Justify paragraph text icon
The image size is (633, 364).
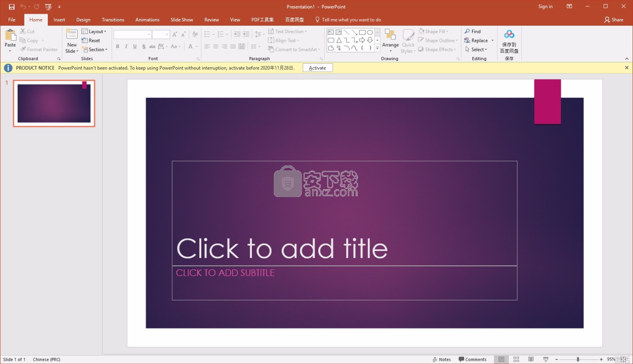[x=233, y=46]
